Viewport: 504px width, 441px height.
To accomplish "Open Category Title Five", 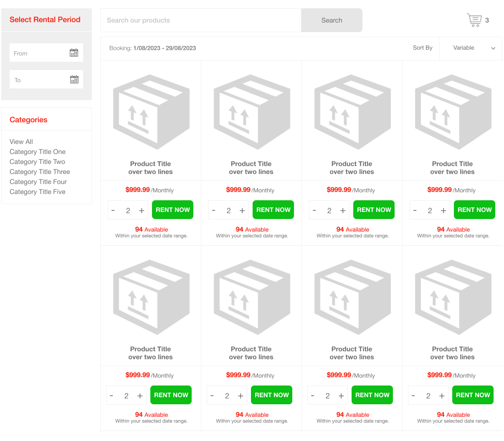I will tap(38, 192).
